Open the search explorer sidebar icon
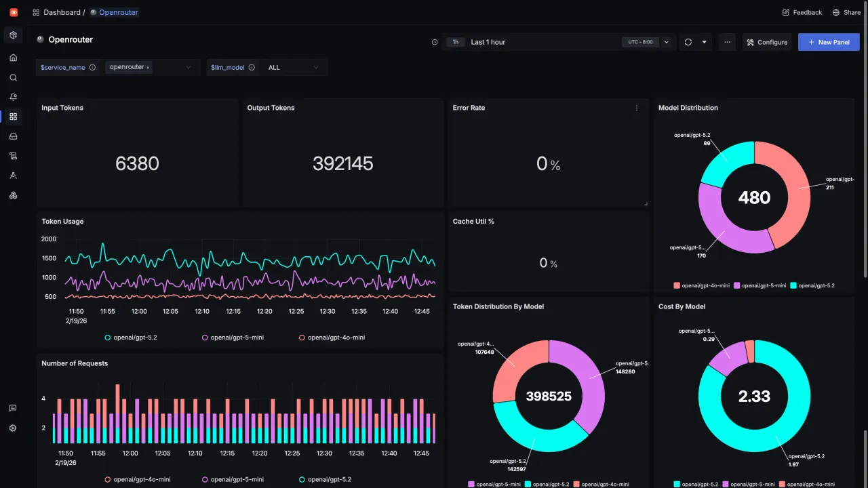 (13, 77)
